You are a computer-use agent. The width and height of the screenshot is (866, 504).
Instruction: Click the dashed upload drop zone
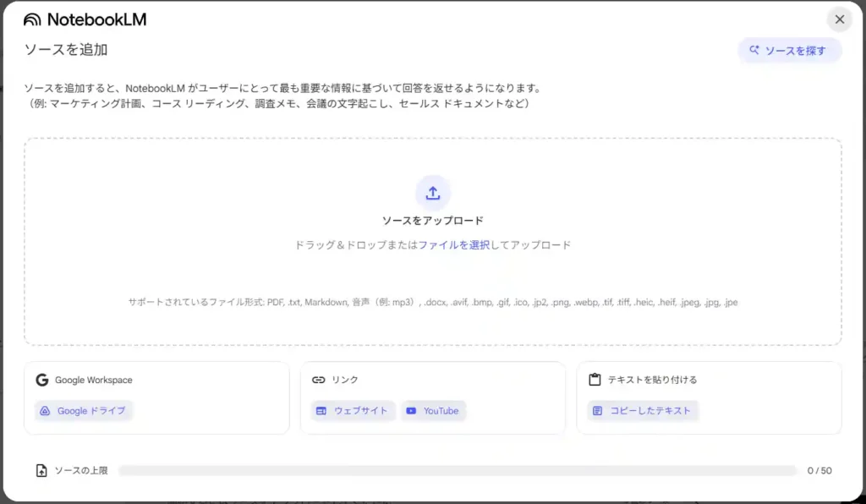click(x=433, y=242)
